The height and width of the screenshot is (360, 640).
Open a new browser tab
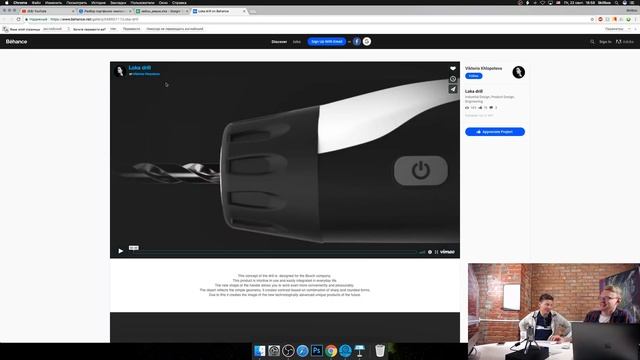253,11
